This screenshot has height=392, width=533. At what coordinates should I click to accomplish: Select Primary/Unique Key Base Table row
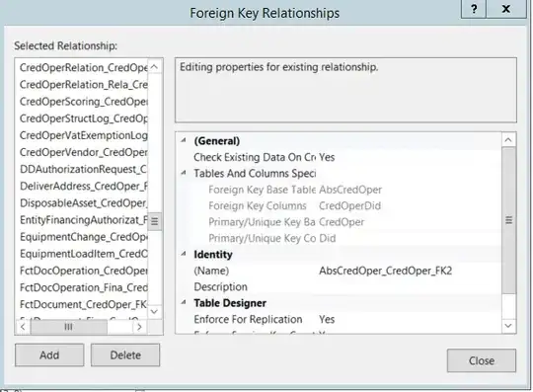coord(262,222)
